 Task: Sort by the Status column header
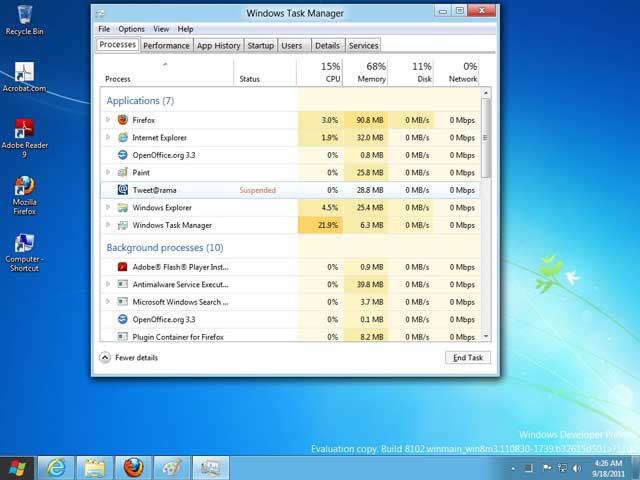click(265, 72)
